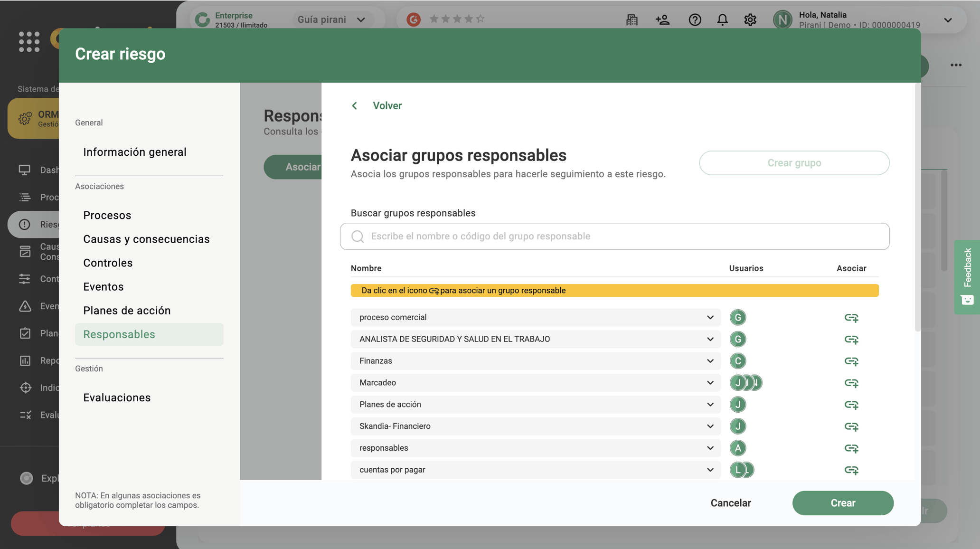Expand the account menu for Natalia
This screenshot has height=549, width=980.
[x=947, y=19]
